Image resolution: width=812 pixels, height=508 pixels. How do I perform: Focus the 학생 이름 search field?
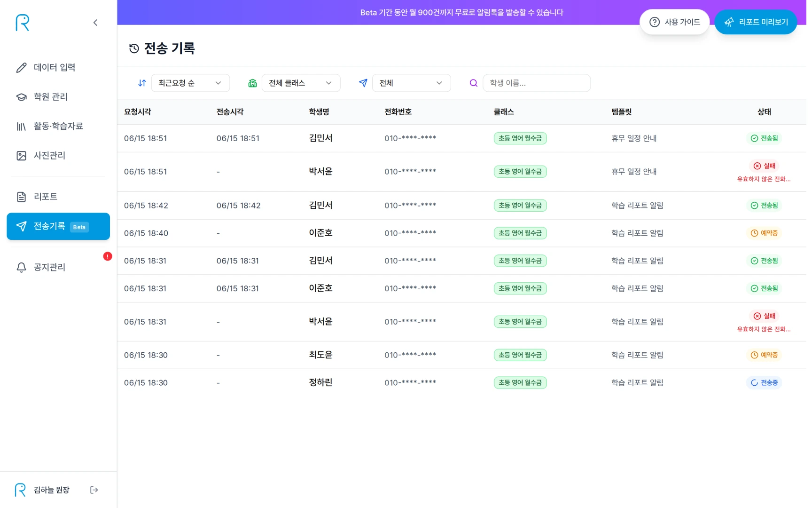537,83
